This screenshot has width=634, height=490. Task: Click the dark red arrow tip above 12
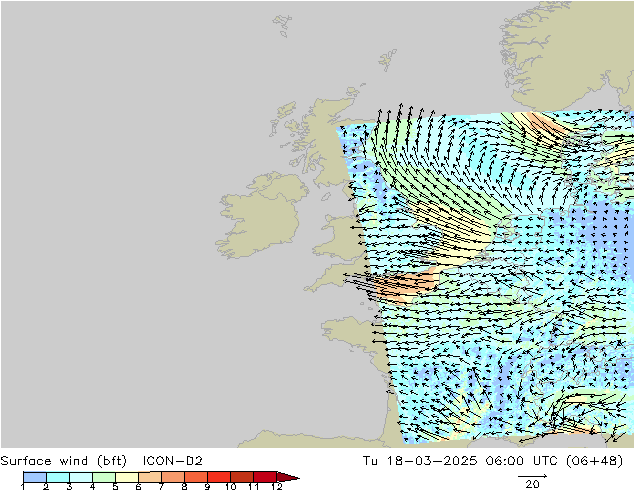287,477
